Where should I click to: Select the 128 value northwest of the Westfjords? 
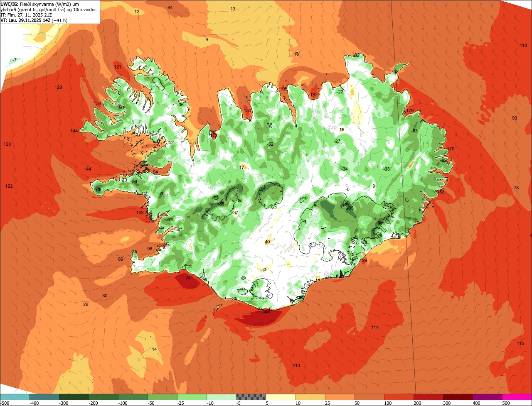pos(58,88)
